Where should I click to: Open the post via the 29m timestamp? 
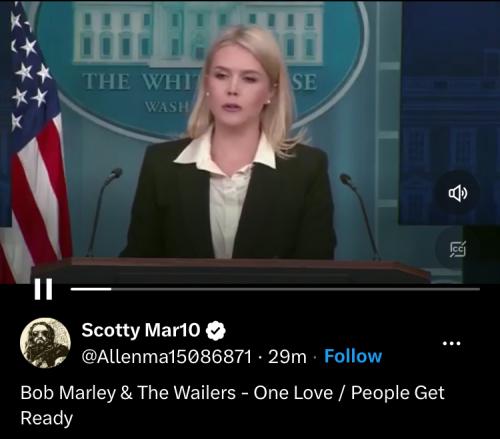coord(287,356)
